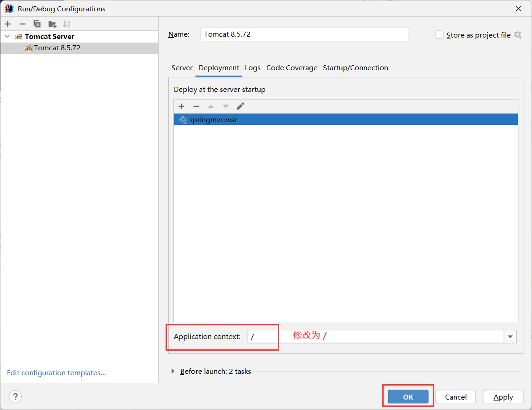This screenshot has height=410, width=532.
Task: Click the Cancel button
Action: coord(456,396)
